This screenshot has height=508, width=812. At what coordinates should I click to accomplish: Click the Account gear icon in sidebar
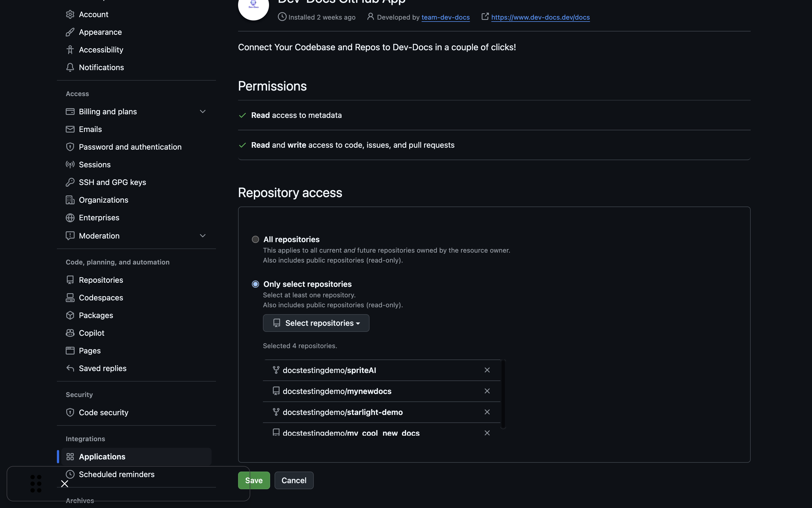click(x=70, y=14)
